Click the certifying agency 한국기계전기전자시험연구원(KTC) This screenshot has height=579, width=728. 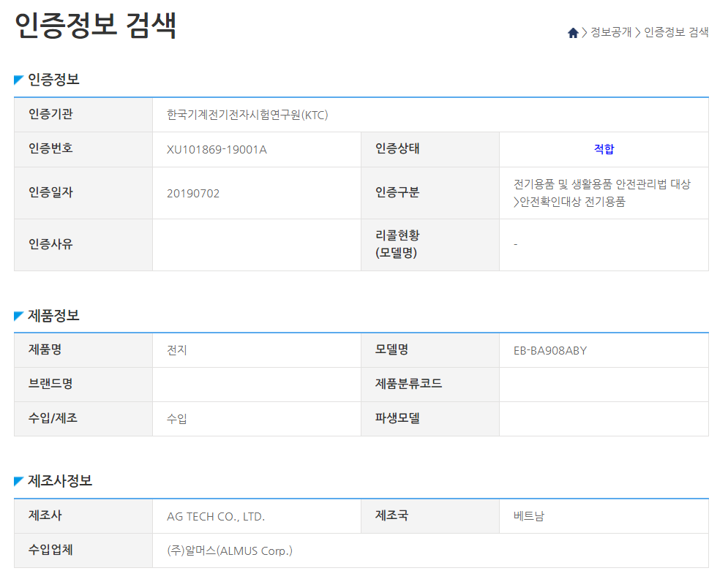[x=247, y=115]
